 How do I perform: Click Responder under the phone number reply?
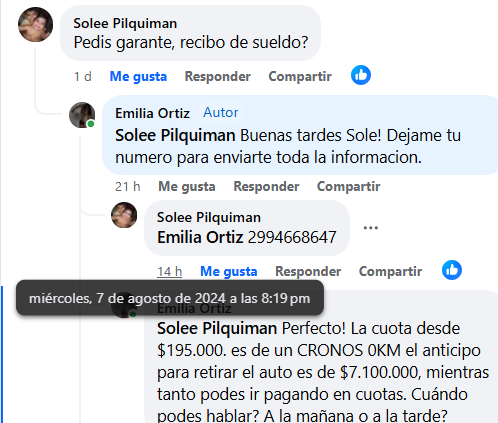pyautogui.click(x=308, y=271)
